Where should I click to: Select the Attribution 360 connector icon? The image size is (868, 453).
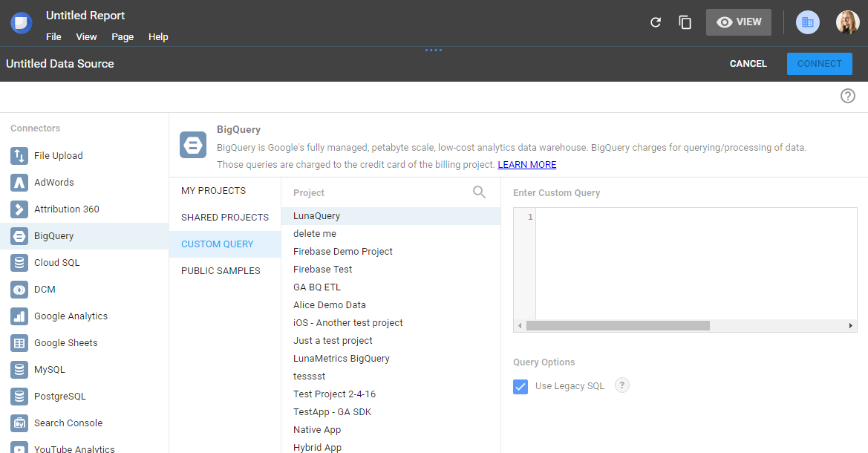19,209
